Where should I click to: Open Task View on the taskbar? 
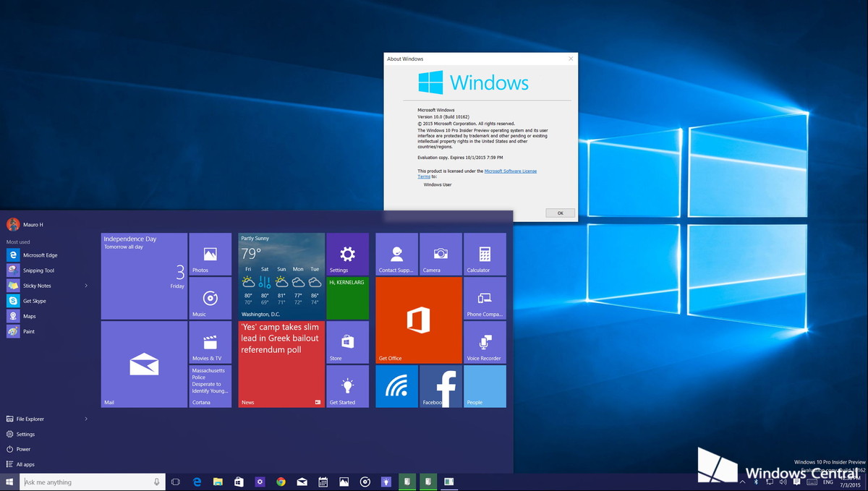[175, 482]
